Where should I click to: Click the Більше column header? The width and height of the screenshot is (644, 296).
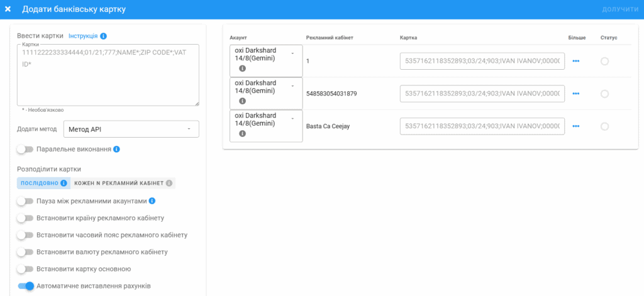(577, 38)
